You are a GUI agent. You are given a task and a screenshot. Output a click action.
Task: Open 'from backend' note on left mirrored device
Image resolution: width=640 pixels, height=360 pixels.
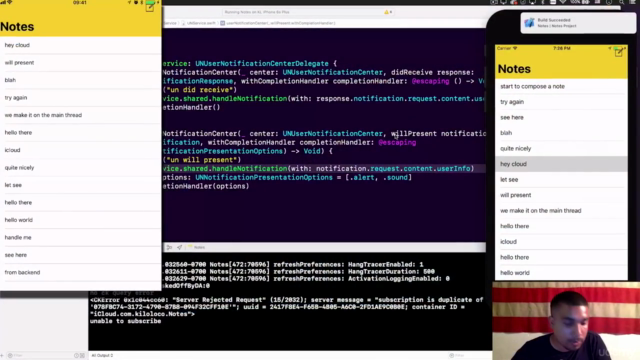80,272
